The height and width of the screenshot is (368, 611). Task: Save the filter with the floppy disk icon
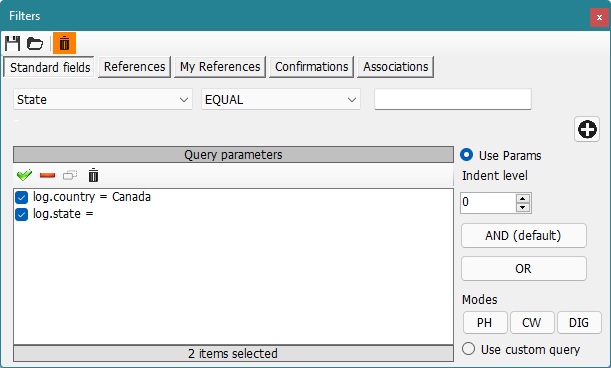pyautogui.click(x=12, y=43)
